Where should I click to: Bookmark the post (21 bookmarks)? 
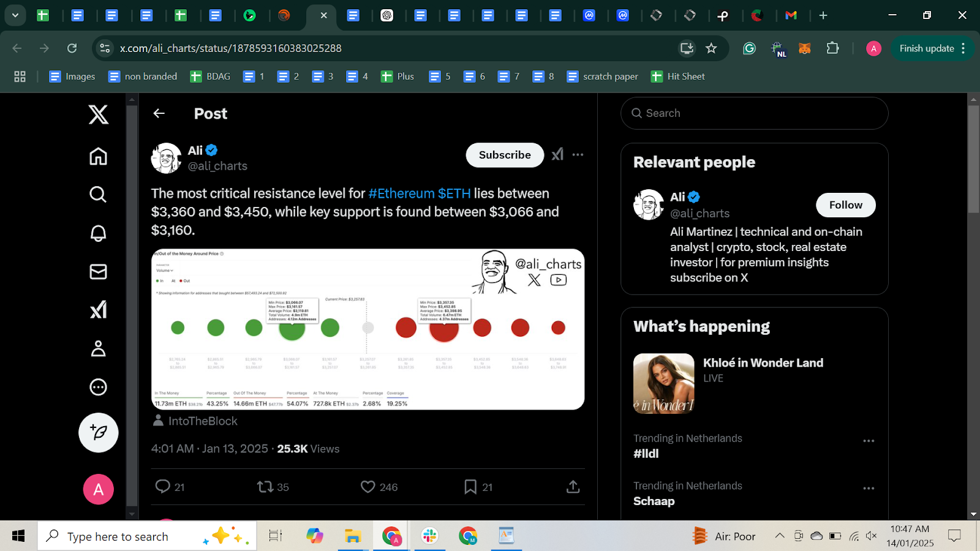(x=478, y=487)
